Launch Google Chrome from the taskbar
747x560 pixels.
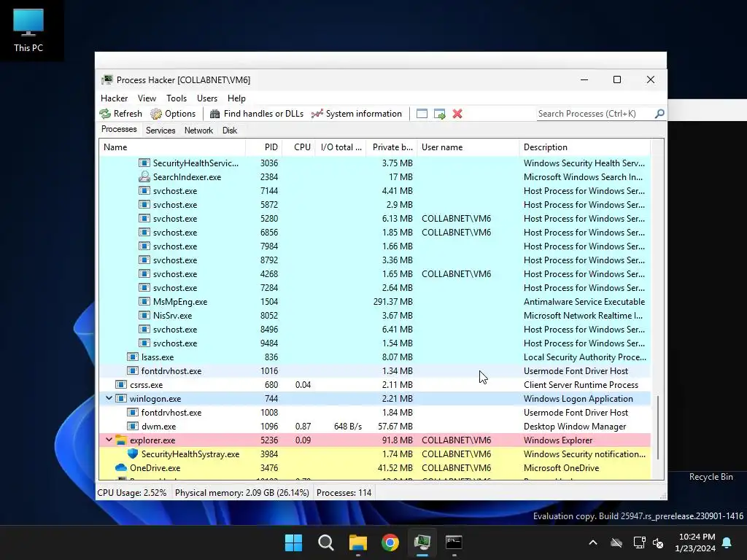click(x=390, y=542)
